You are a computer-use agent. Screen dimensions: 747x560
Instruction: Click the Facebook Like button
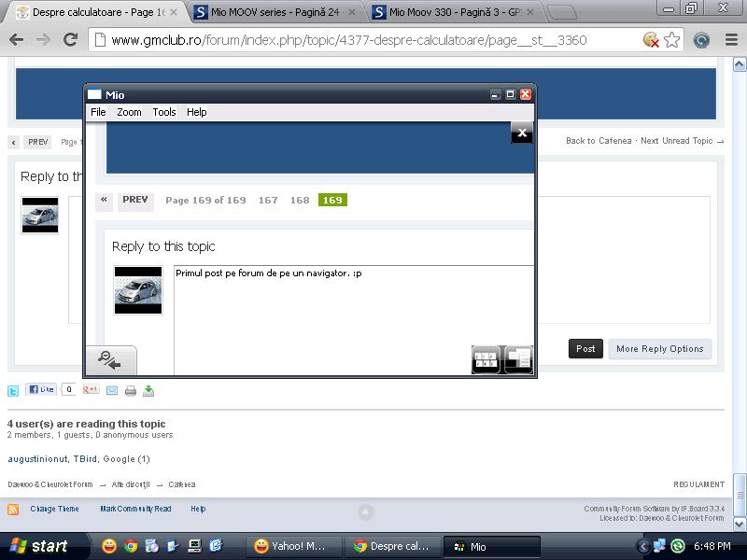click(42, 390)
